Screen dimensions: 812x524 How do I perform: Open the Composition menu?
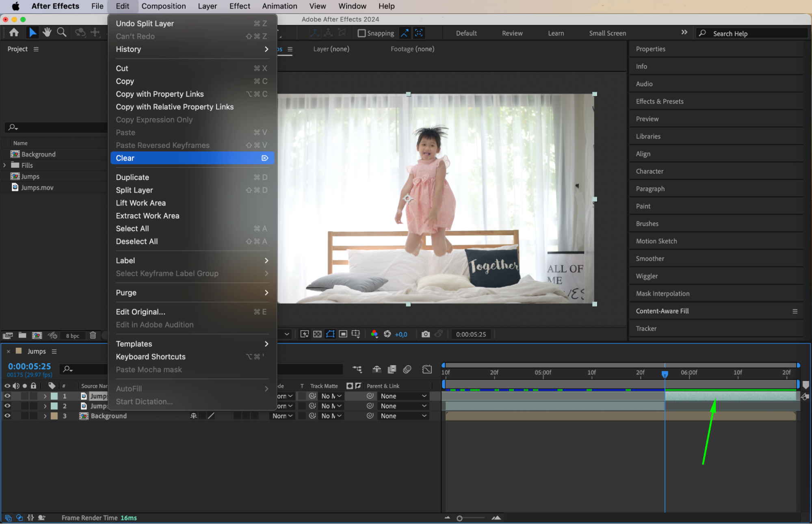click(x=163, y=6)
